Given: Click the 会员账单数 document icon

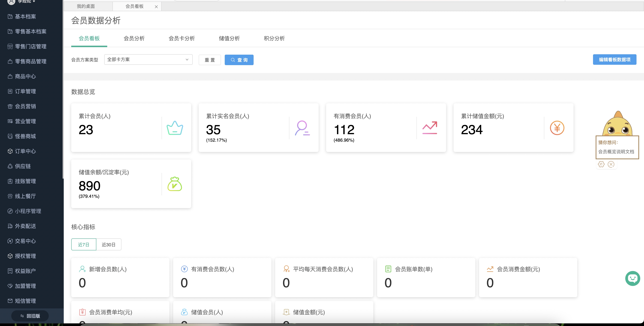Looking at the screenshot, I should [x=388, y=269].
